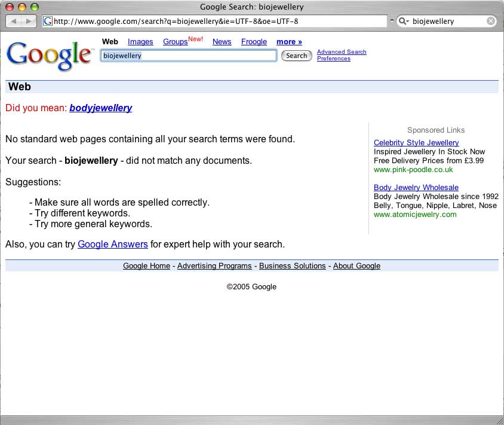Click the "Suggestions:" heading text
Image resolution: width=504 pixels, height=425 pixels.
(x=33, y=182)
